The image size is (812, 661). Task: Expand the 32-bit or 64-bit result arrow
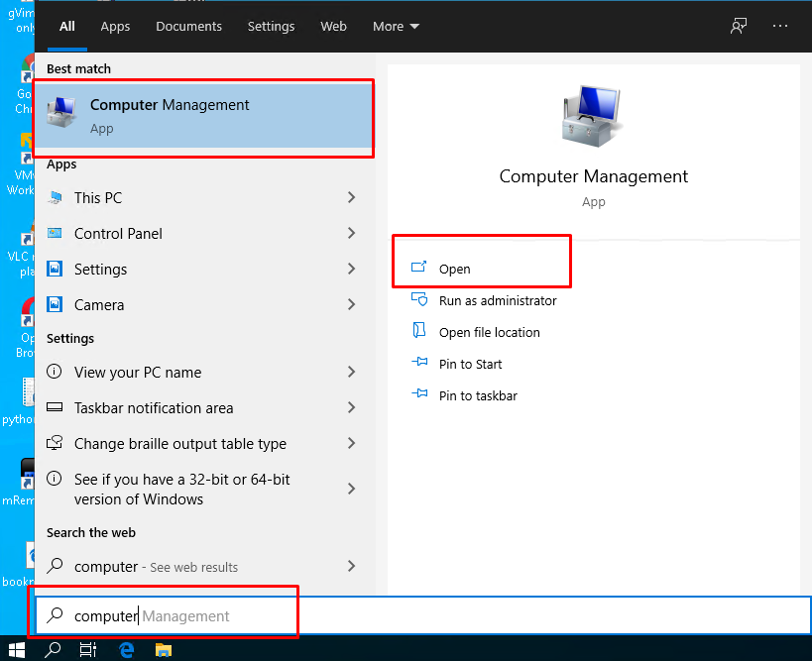[x=352, y=489]
